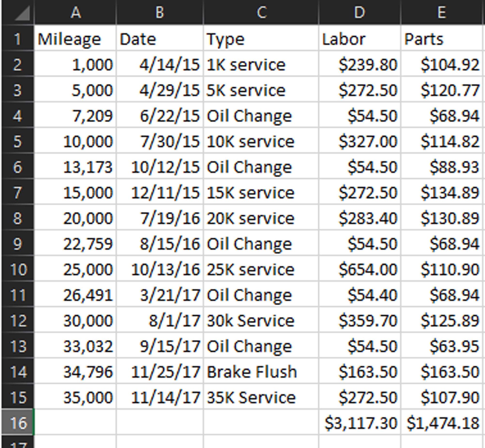The height and width of the screenshot is (448, 485).
Task: Select the Type header cell
Action: (x=261, y=39)
